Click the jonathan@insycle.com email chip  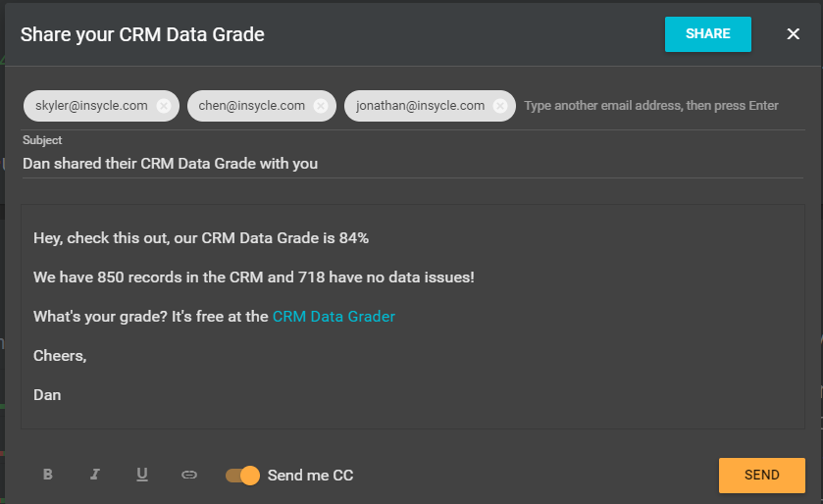point(420,106)
